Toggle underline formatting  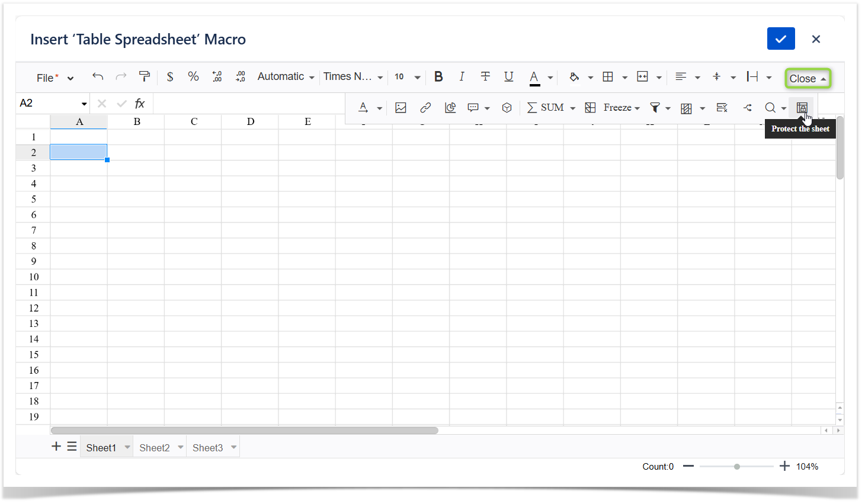pos(508,77)
